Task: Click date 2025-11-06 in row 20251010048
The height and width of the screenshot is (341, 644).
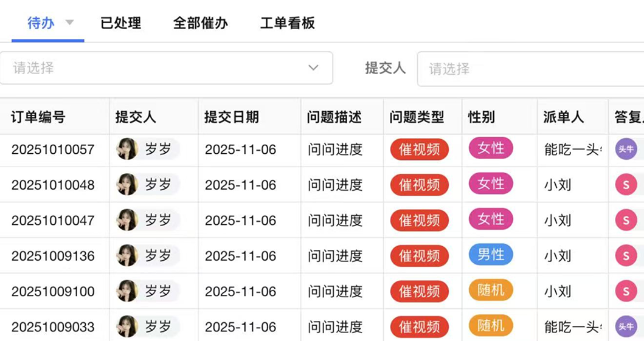Action: point(240,185)
